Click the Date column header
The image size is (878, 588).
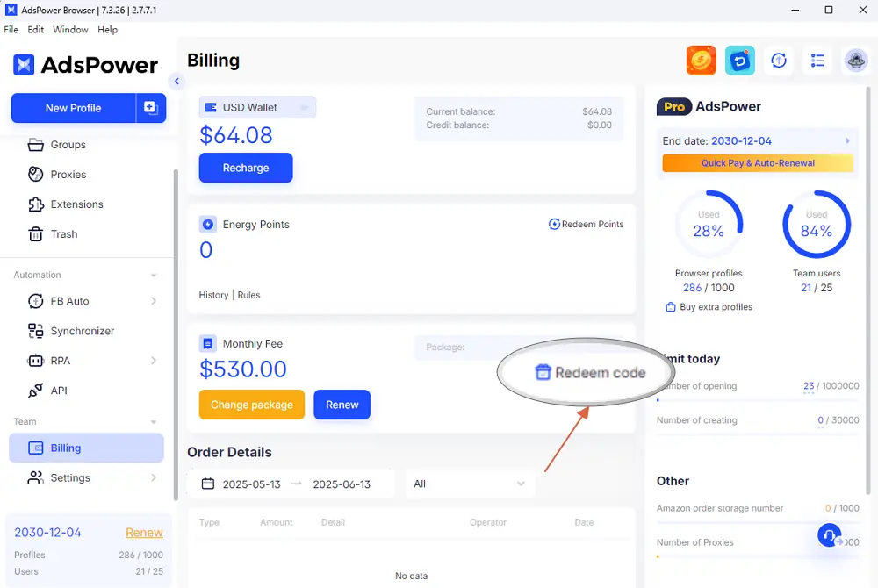(584, 522)
